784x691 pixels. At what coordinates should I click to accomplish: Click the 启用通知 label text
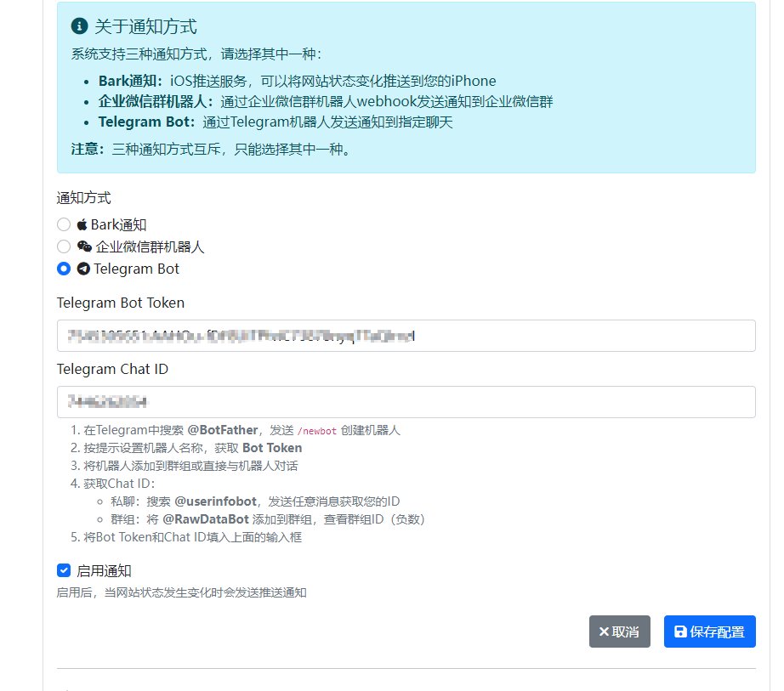point(104,571)
